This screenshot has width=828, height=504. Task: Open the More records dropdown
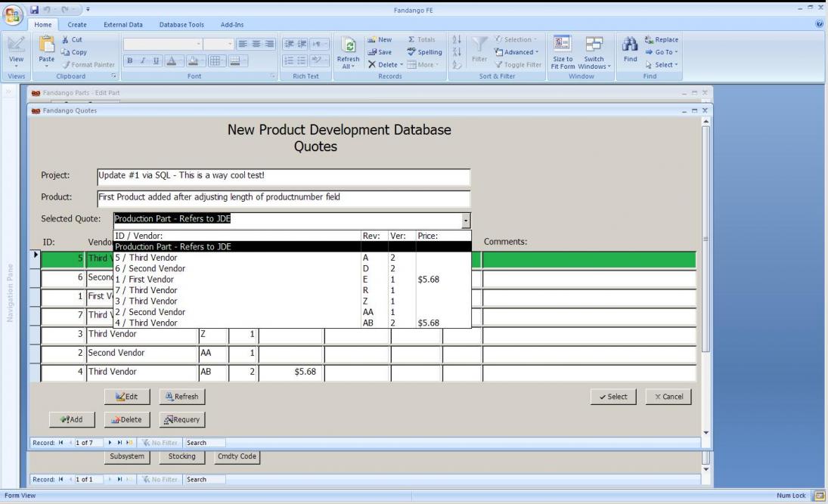(423, 65)
